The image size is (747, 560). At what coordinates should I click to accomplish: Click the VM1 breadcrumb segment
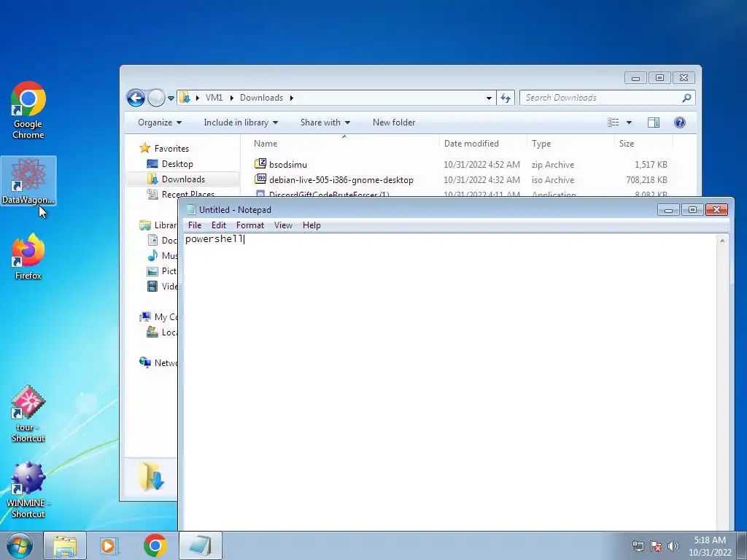click(x=214, y=98)
